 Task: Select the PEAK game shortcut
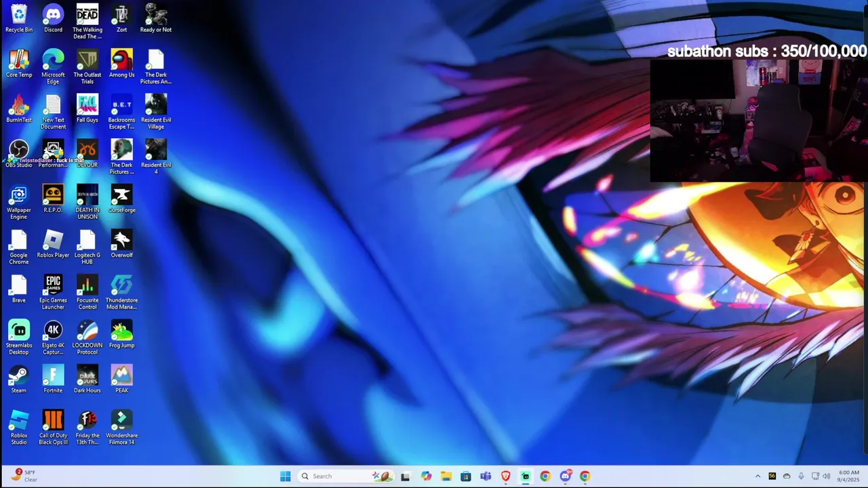pyautogui.click(x=121, y=379)
